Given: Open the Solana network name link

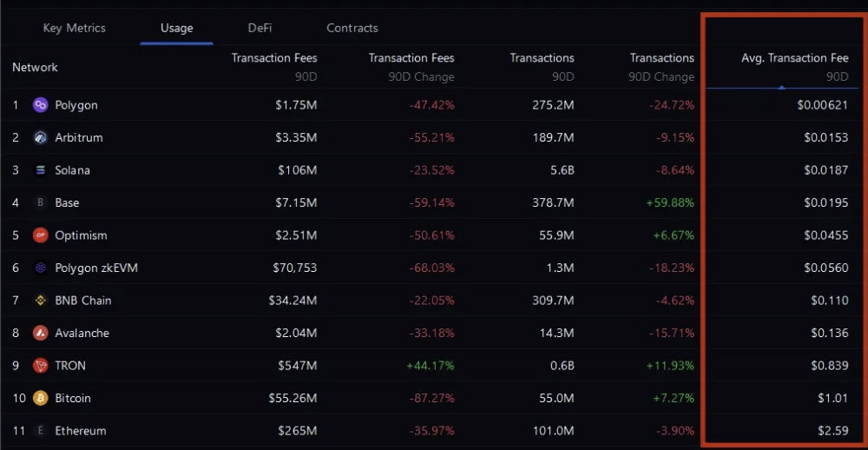Looking at the screenshot, I should tap(72, 170).
